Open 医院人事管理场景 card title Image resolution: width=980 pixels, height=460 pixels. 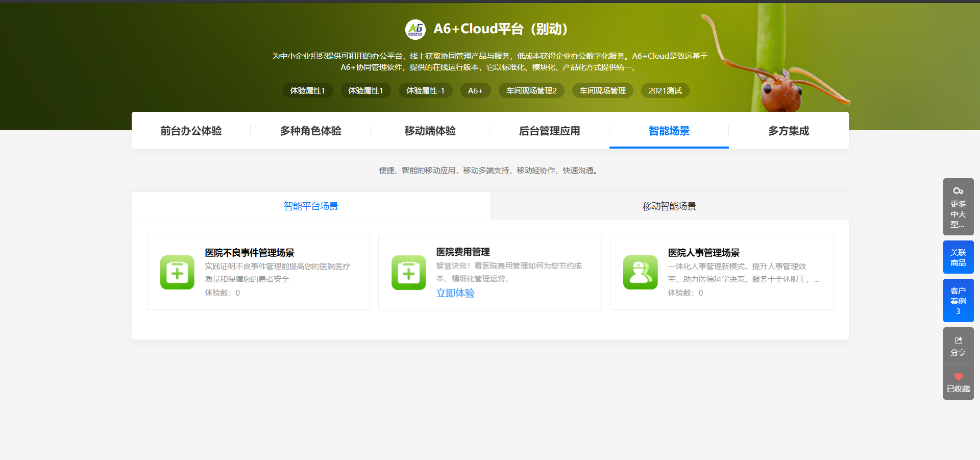pyautogui.click(x=704, y=253)
